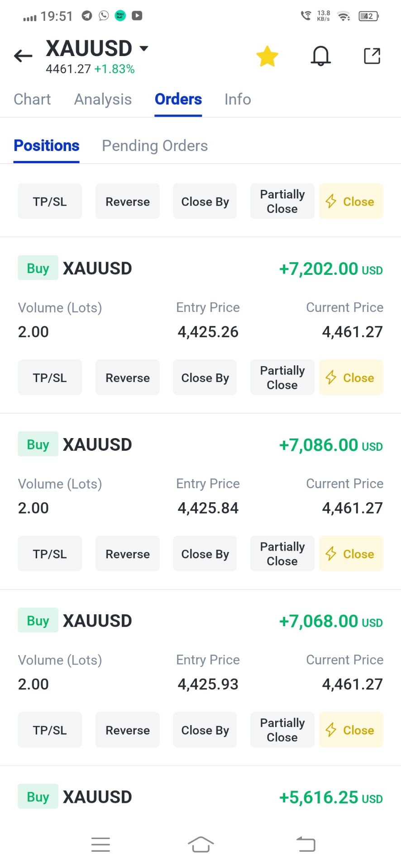Tap TP/SL for the 4,425.26 entry position

pyautogui.click(x=50, y=377)
